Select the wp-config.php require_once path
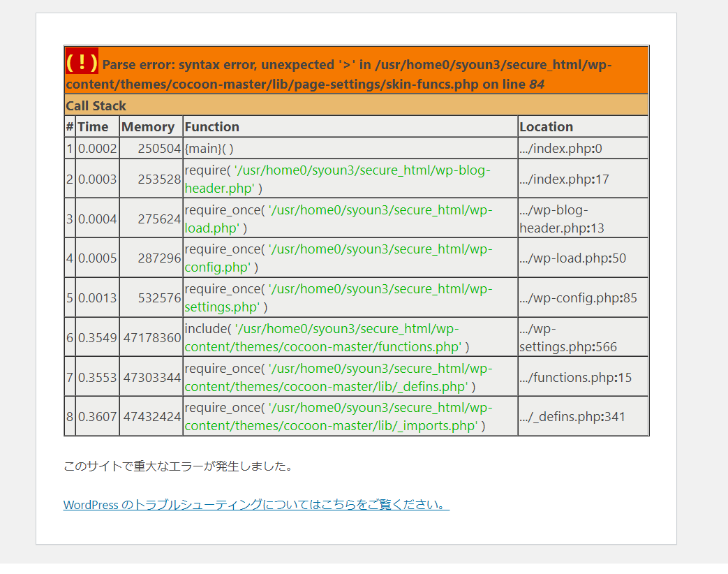 pyautogui.click(x=339, y=258)
